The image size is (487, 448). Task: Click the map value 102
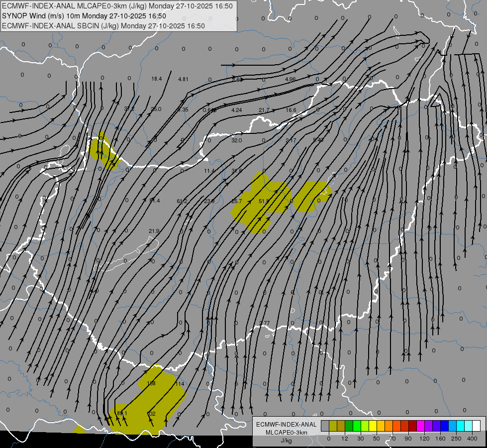click(x=151, y=414)
